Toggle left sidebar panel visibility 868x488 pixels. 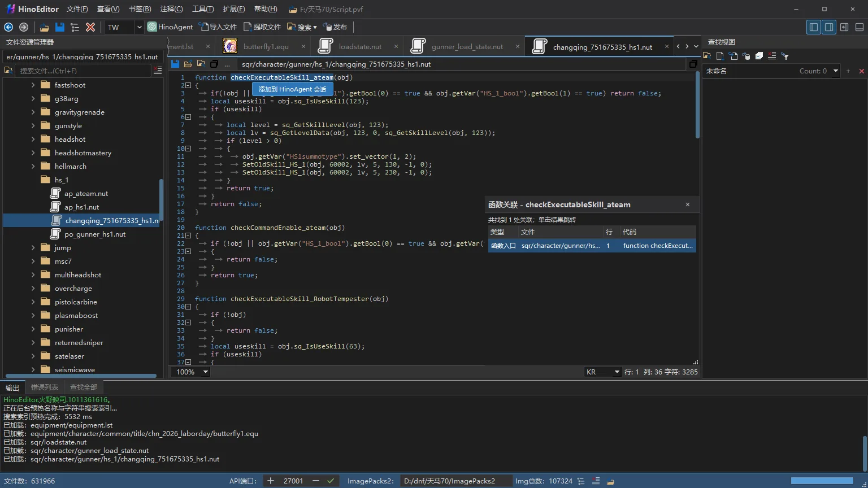coord(814,27)
